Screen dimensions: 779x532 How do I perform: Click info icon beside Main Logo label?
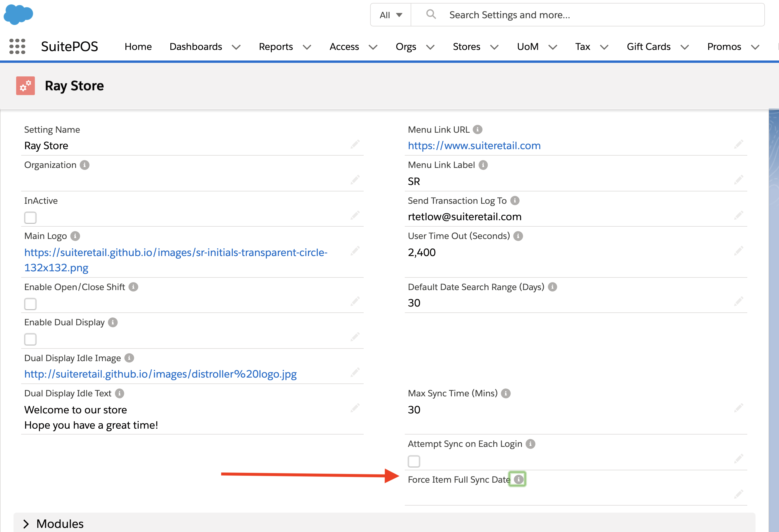tap(75, 236)
